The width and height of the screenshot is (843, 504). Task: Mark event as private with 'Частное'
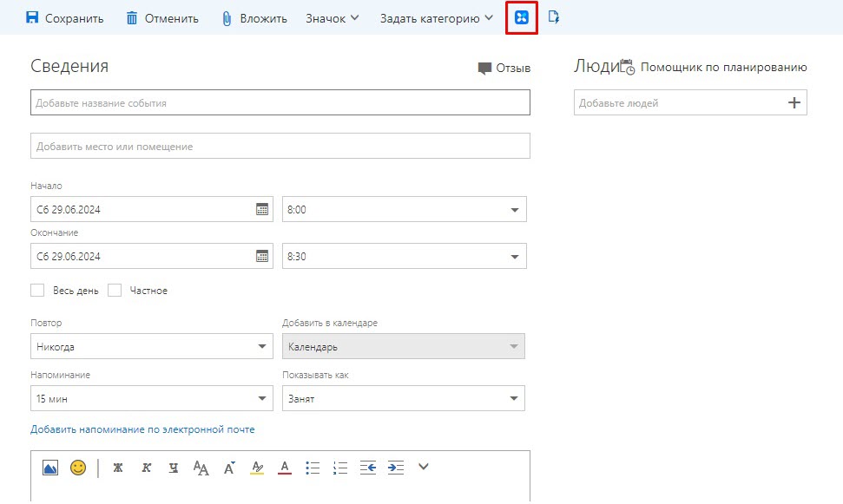pyautogui.click(x=115, y=291)
